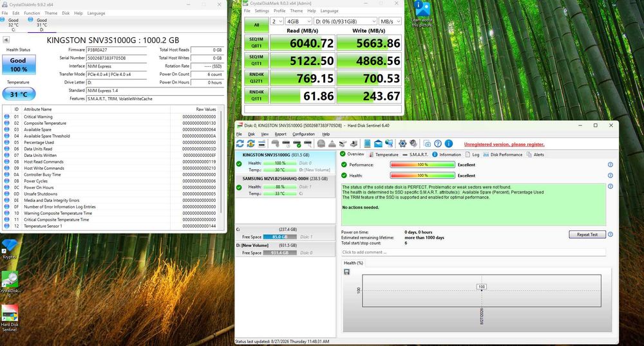Click the SEQ1M Q1T1 test button
The image size is (644, 346).
[x=256, y=60]
